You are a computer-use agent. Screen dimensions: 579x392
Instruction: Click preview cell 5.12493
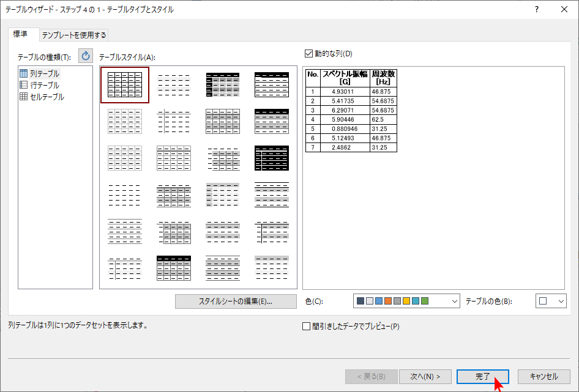click(345, 138)
